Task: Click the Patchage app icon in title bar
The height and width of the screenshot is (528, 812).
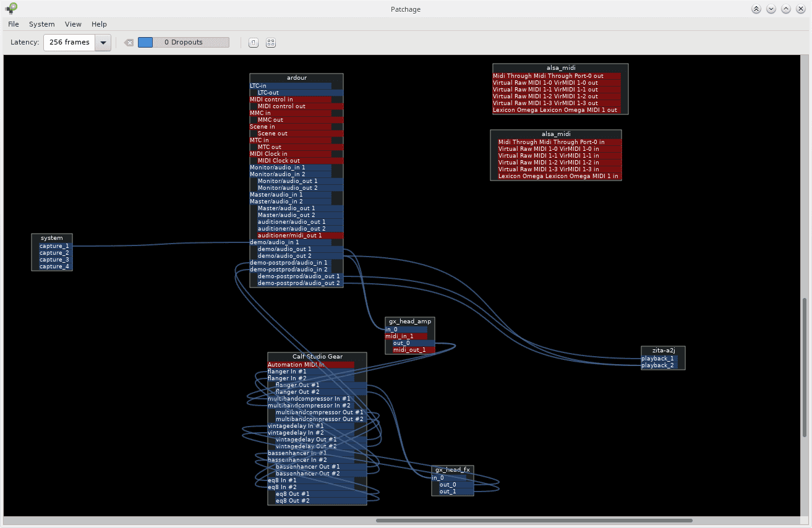Action: pos(11,9)
